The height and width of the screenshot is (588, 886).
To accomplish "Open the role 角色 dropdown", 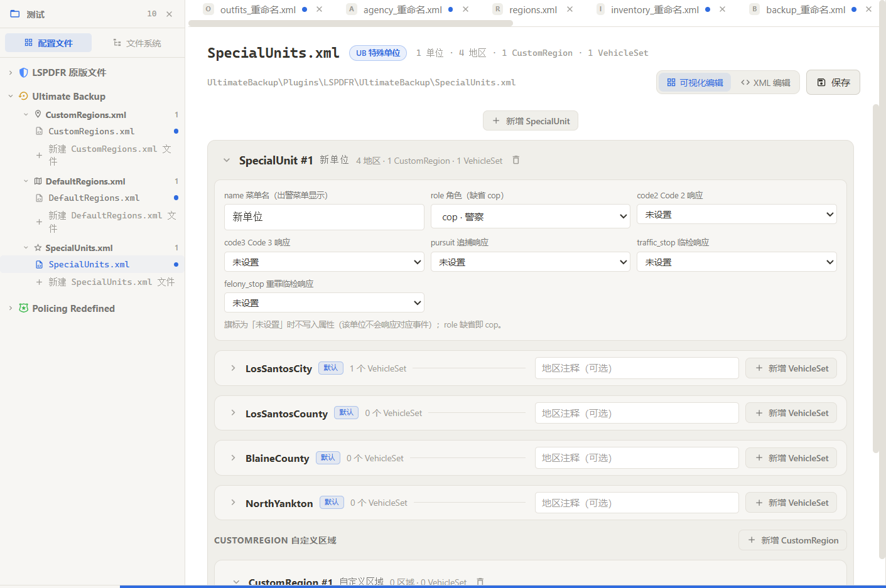I will (531, 216).
